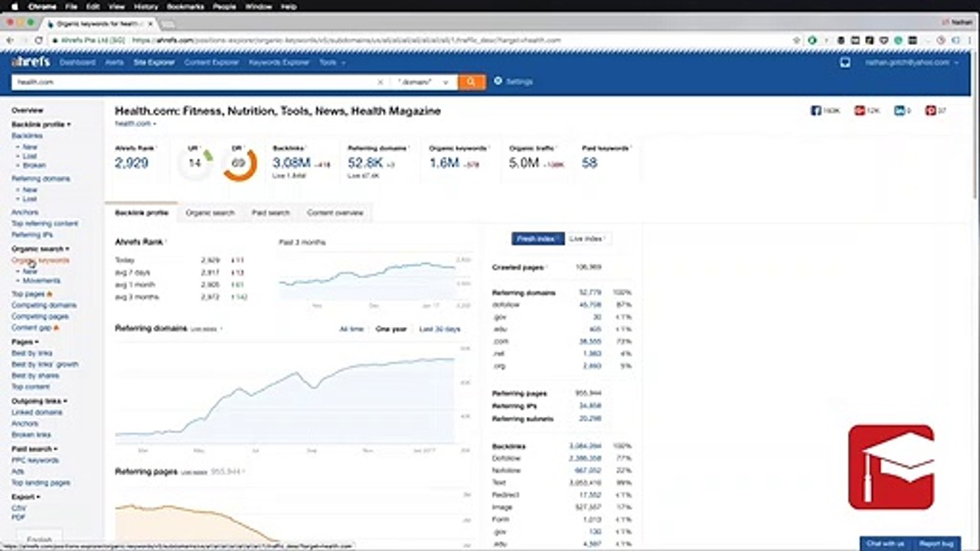Open the domain mode dropdown
Viewport: 980px width, 551px height.
coord(425,82)
